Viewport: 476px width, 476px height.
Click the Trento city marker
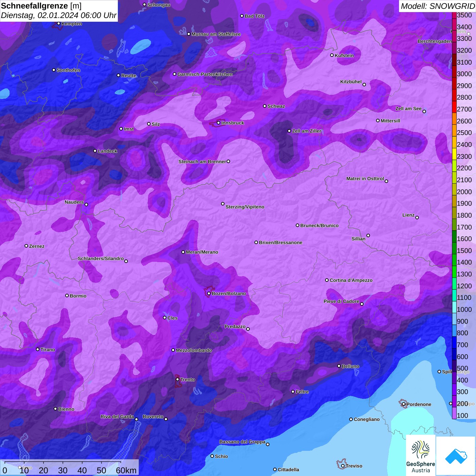pyautogui.click(x=177, y=379)
